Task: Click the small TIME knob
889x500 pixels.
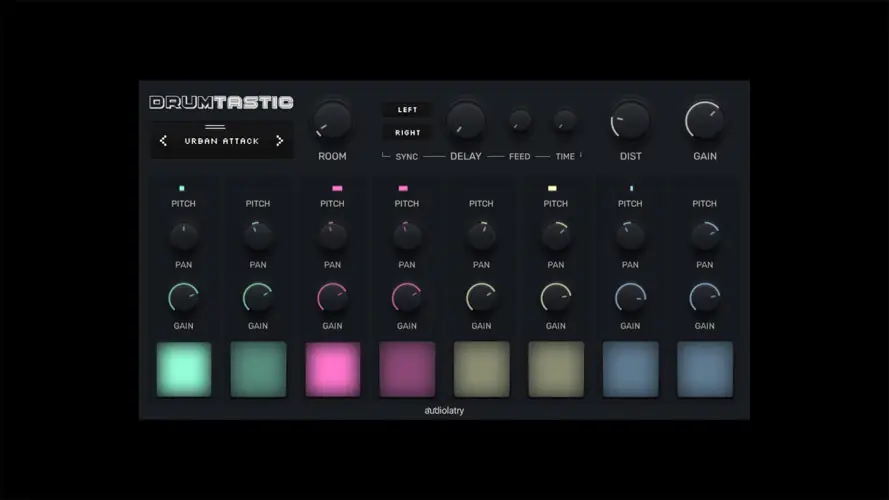Action: tap(565, 120)
